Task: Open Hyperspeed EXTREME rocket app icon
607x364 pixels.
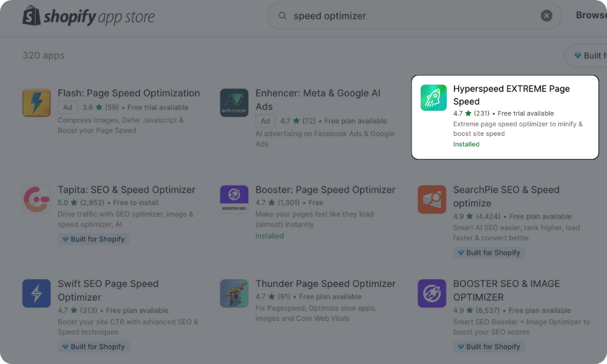Action: point(433,98)
